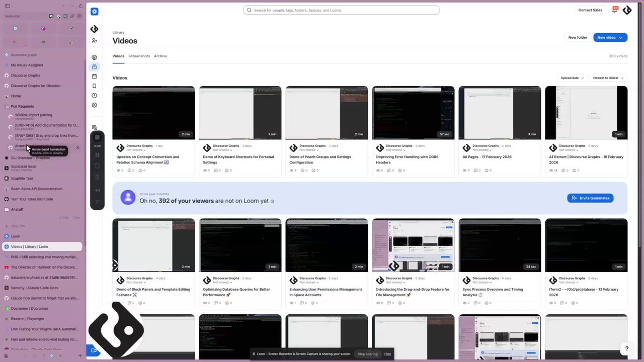Close the Arrow bend translation tab
The width and height of the screenshot is (644, 362).
click(77, 147)
